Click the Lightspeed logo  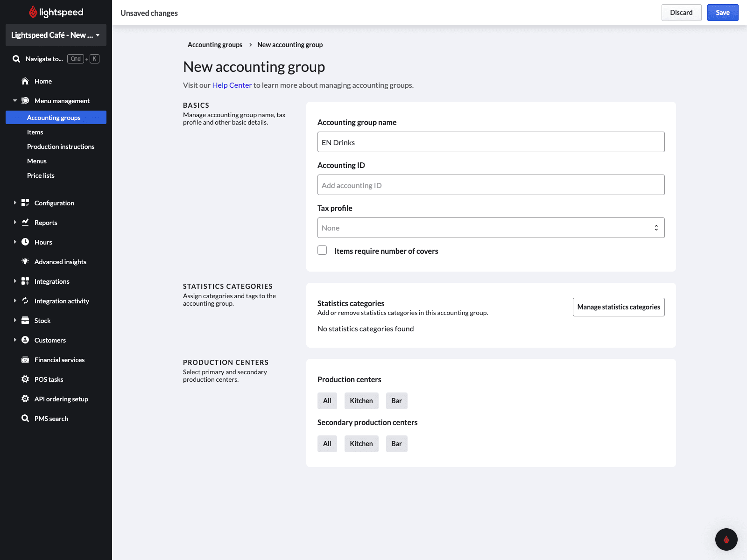(56, 12)
